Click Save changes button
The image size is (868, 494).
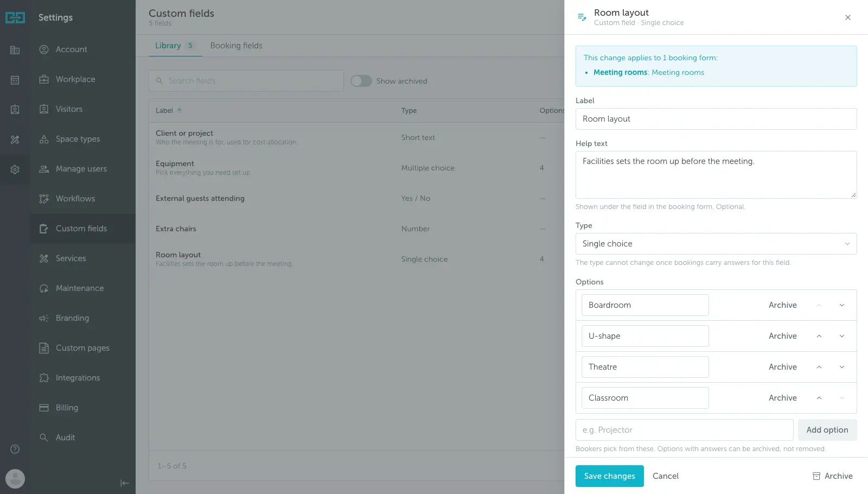pos(610,476)
